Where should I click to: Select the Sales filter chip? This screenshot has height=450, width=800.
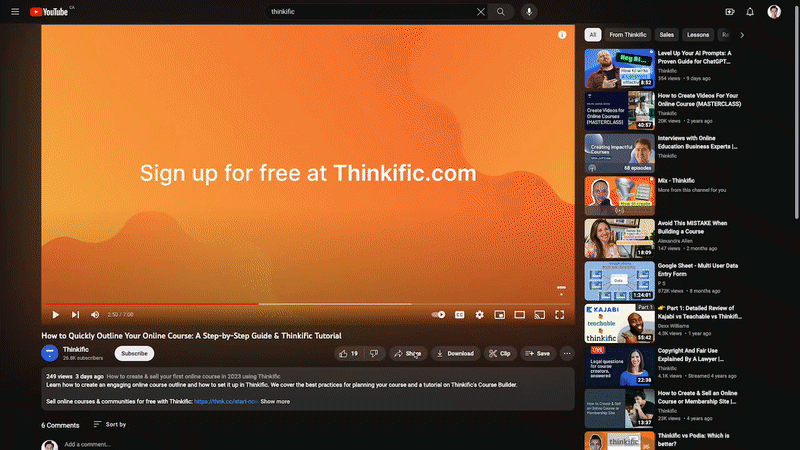(x=666, y=35)
